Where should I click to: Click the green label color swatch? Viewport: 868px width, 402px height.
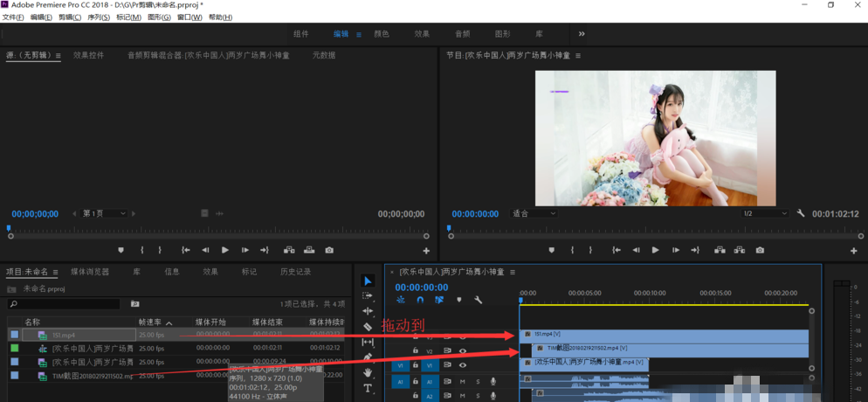(x=14, y=349)
